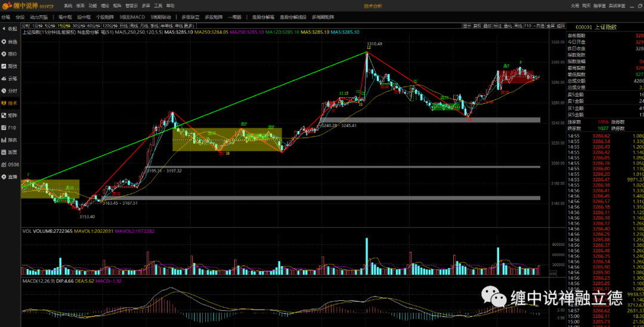Open the 交易 link at top right
Viewport: 644px width, 327px height.
point(575,6)
